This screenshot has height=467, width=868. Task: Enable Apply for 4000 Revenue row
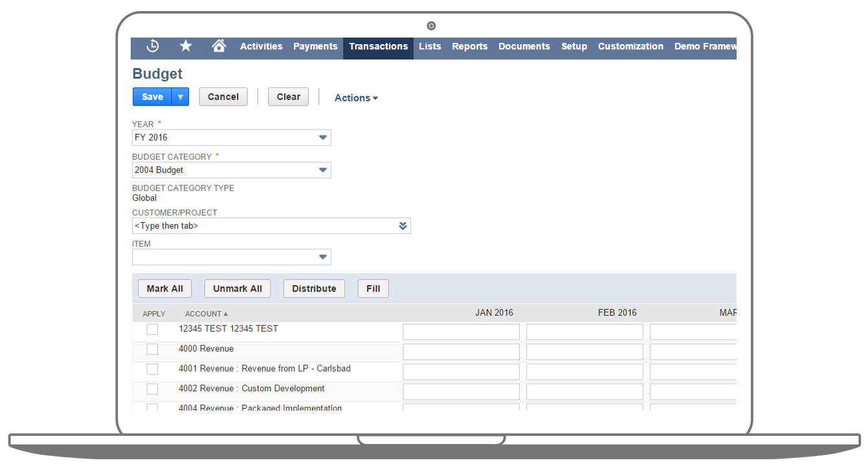[152, 348]
